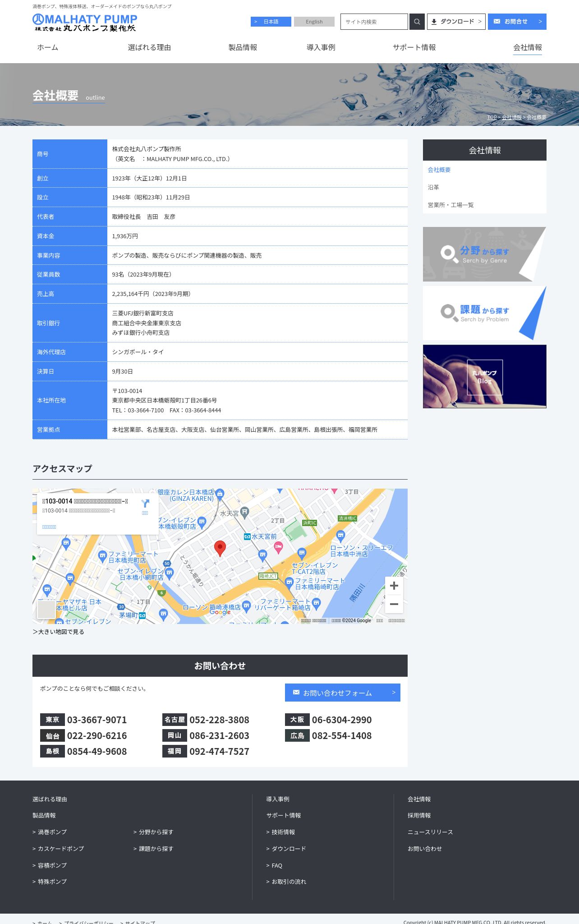Image resolution: width=579 pixels, height=924 pixels.
Task: Click Shimane phone number 0854-49-9608
Action: tap(97, 751)
